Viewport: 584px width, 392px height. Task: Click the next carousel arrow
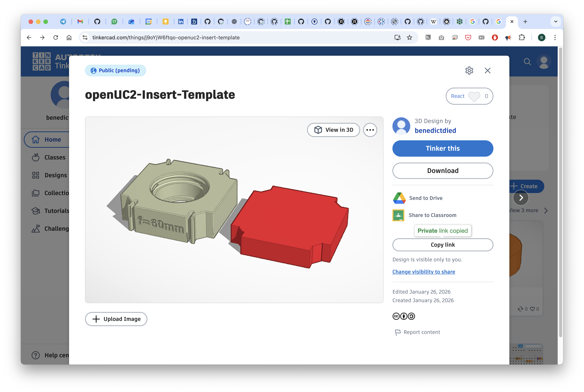(x=521, y=198)
